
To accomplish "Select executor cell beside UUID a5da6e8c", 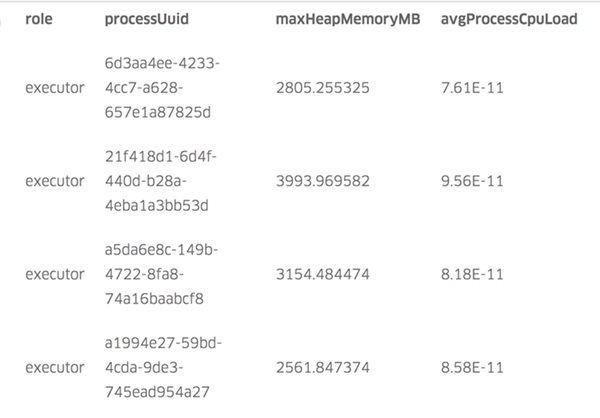I will click(x=54, y=274).
